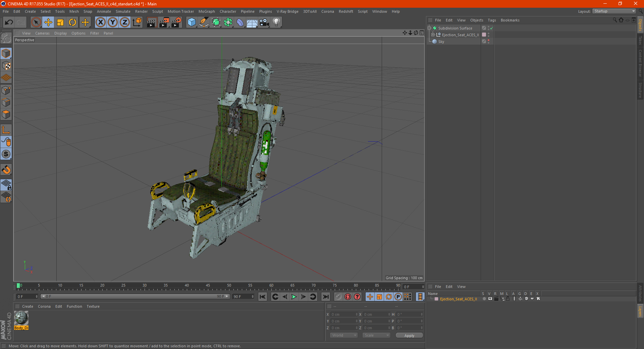Toggle X axis lock
Image resolution: width=644 pixels, height=349 pixels.
click(100, 22)
